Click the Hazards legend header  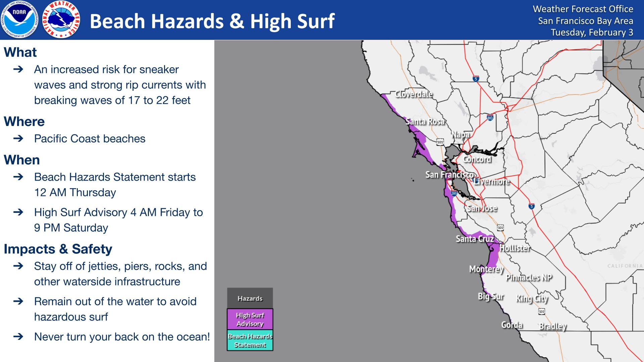tap(250, 298)
